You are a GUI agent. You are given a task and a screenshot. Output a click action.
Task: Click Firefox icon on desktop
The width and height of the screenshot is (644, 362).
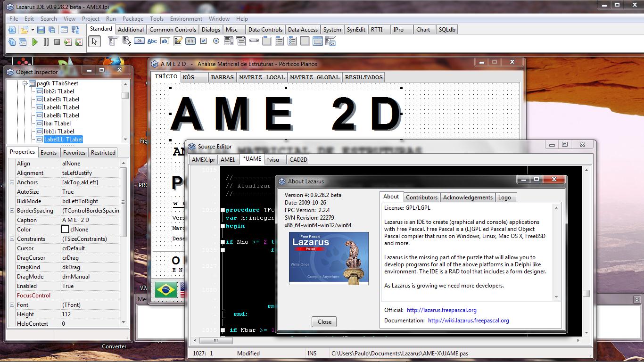pyautogui.click(x=113, y=63)
